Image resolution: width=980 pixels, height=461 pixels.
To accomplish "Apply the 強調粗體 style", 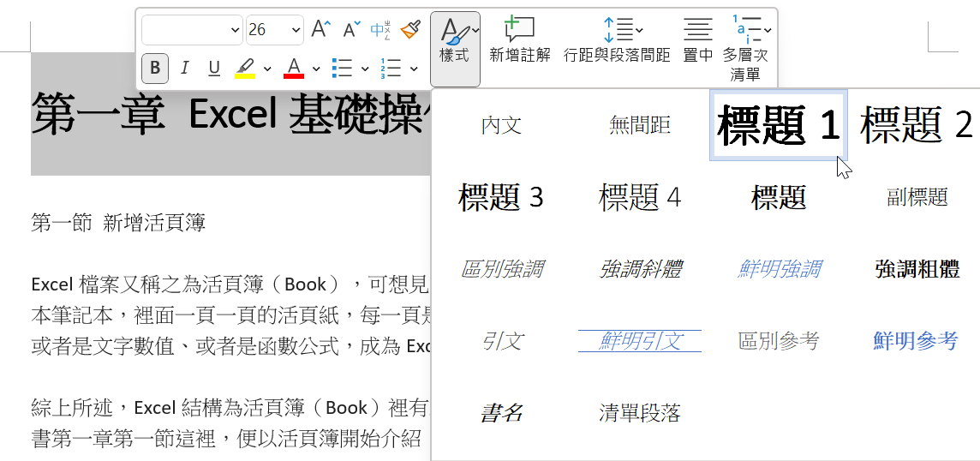I will [x=917, y=270].
